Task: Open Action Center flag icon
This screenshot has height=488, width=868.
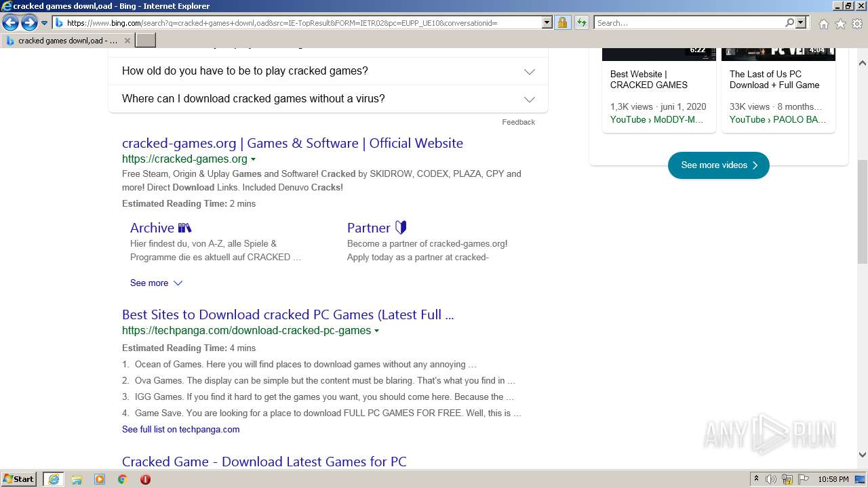Action: pos(804,479)
